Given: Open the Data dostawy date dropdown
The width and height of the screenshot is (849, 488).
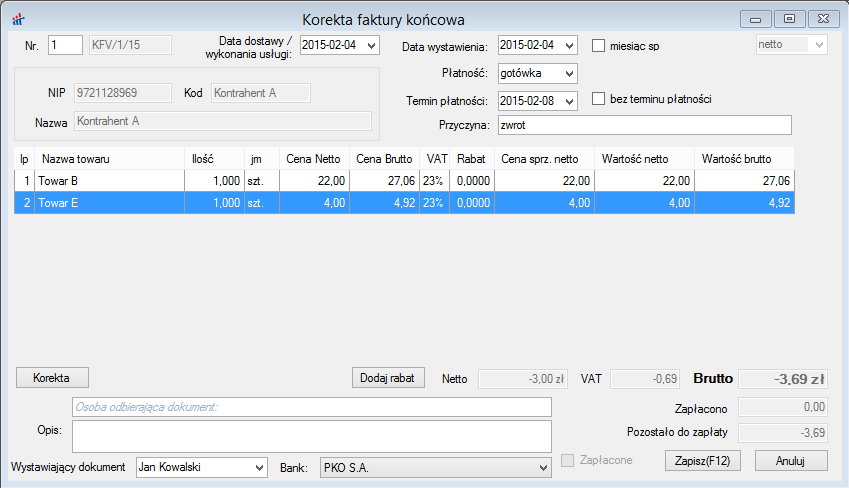Looking at the screenshot, I should click(372, 45).
